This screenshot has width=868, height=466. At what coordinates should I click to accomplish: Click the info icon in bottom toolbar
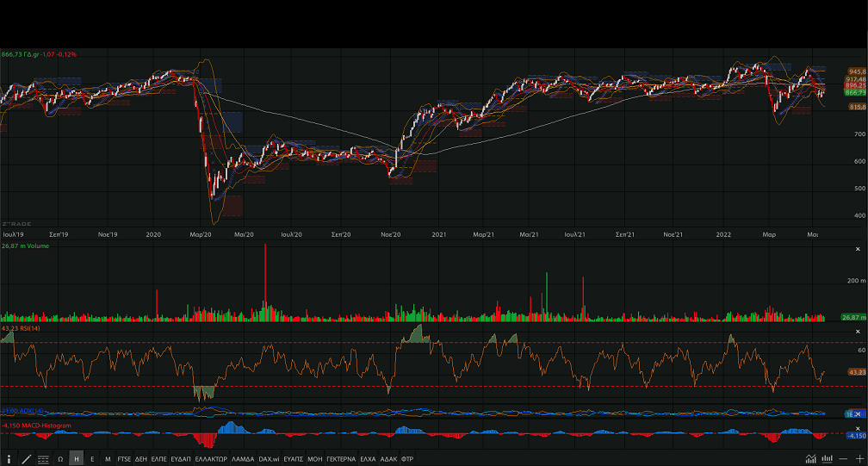[9, 459]
